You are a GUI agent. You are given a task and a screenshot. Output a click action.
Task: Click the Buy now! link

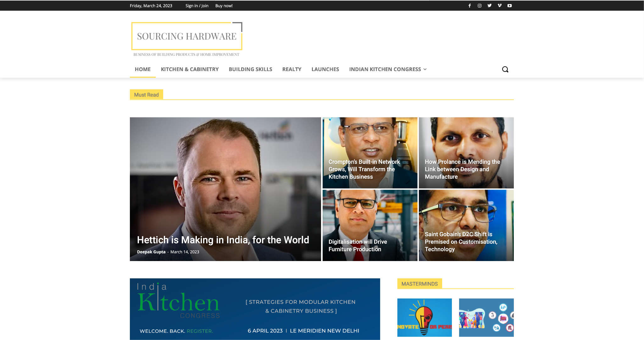coord(224,6)
